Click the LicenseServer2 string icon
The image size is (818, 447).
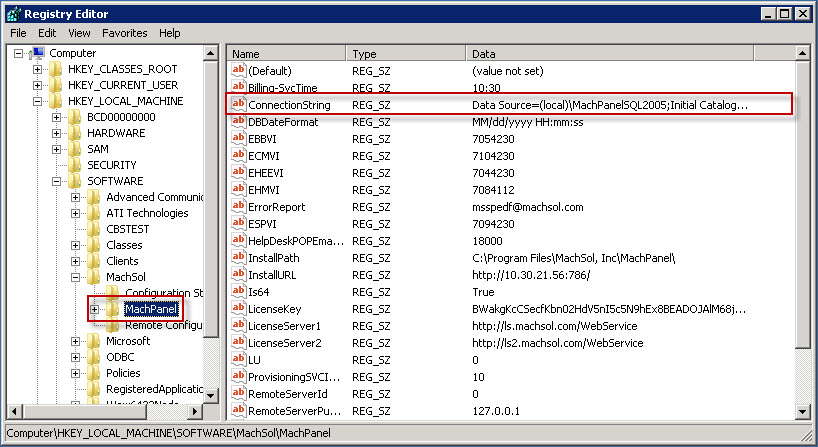pos(238,342)
